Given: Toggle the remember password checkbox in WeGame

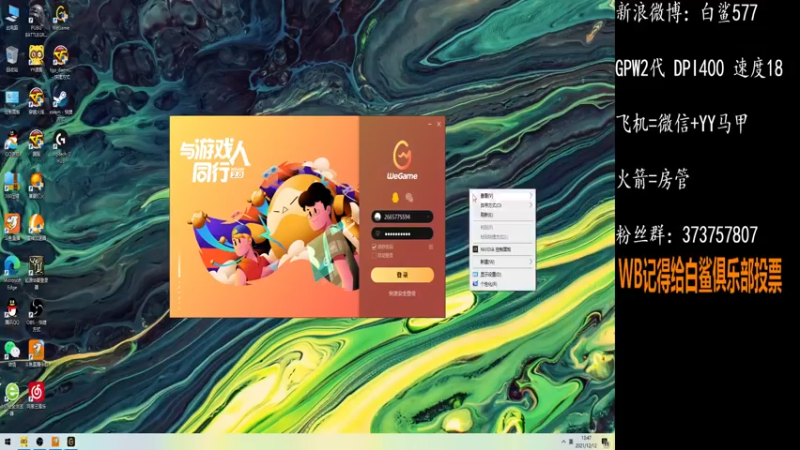Looking at the screenshot, I should click(374, 247).
